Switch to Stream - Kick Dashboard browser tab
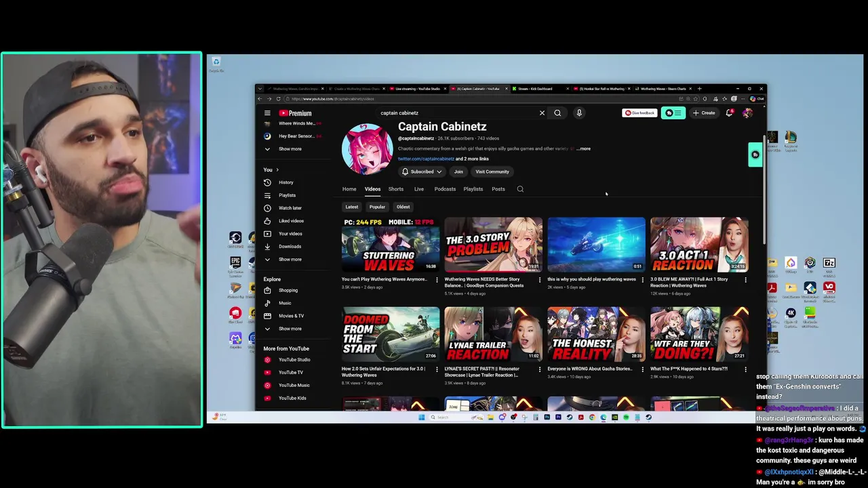Image resolution: width=868 pixels, height=488 pixels. point(538,89)
